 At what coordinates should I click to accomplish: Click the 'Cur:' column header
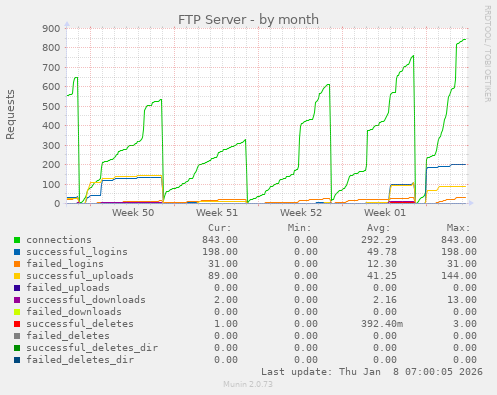click(x=220, y=228)
